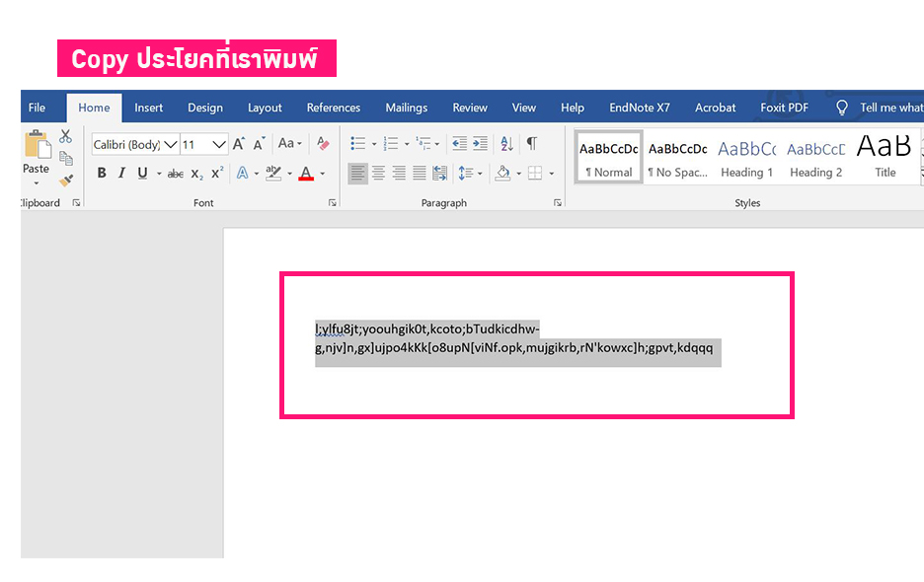The height and width of the screenshot is (582, 924).
Task: Click the red Font Color button
Action: tap(305, 174)
